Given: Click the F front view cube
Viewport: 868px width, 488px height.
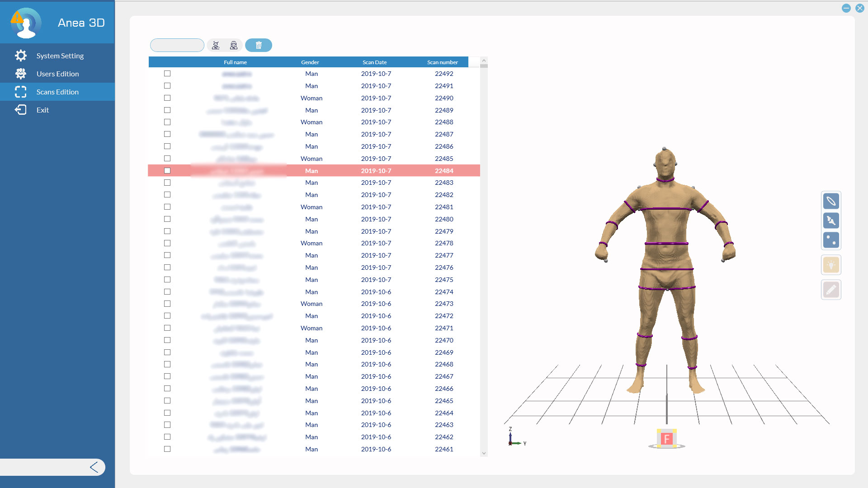Looking at the screenshot, I should tap(666, 439).
